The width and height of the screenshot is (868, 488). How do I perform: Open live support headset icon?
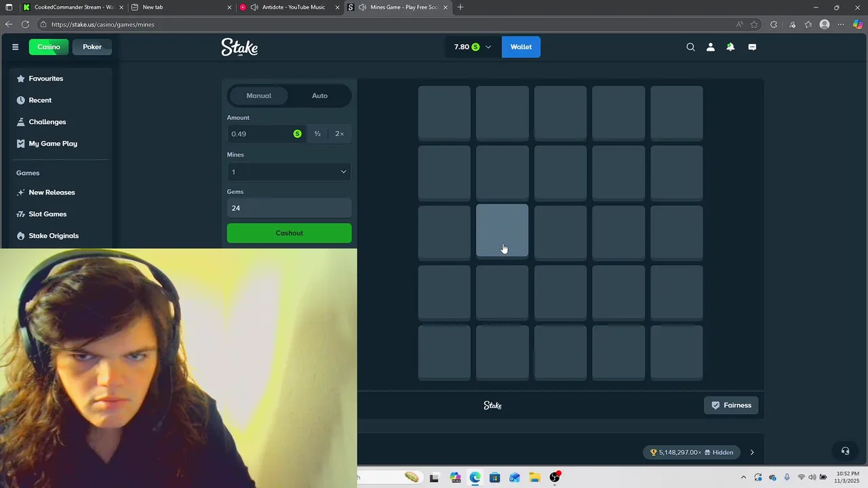coord(845,451)
